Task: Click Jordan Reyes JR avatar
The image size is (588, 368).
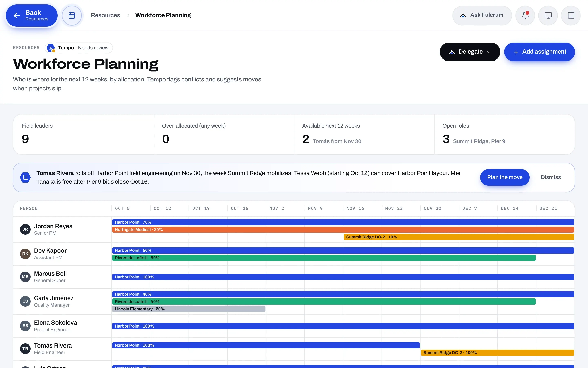Action: 25,229
